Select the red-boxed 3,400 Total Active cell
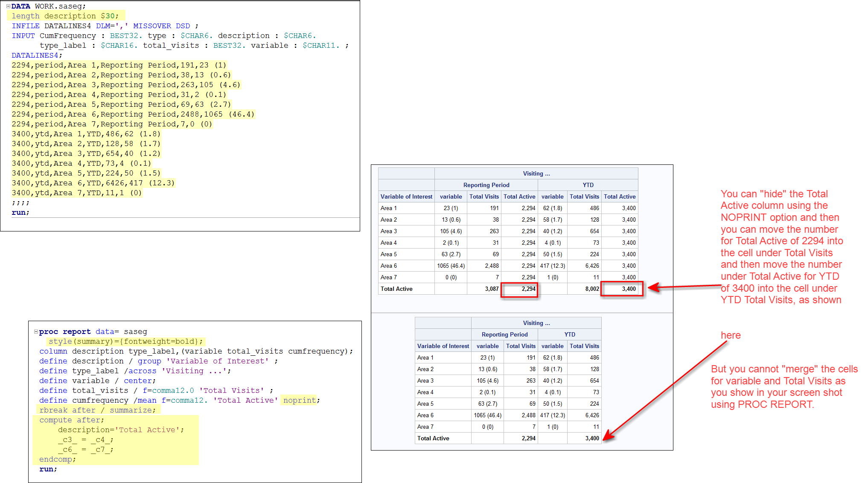 (622, 289)
